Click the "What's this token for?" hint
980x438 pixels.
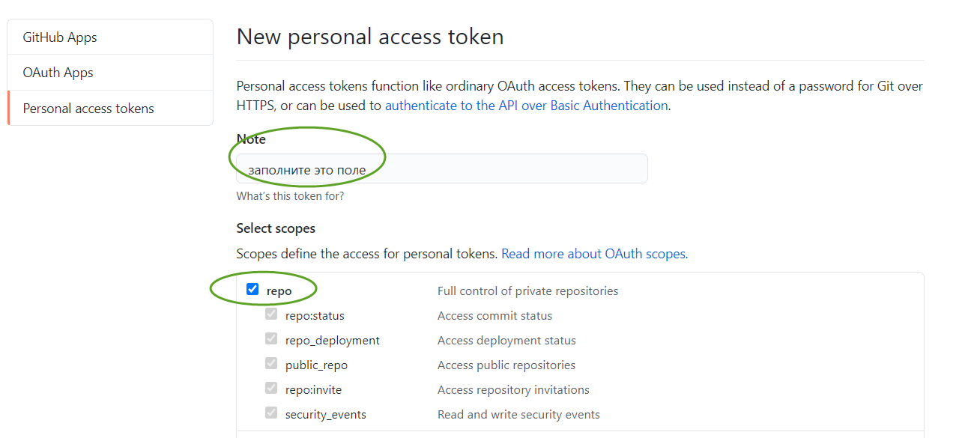[290, 197]
